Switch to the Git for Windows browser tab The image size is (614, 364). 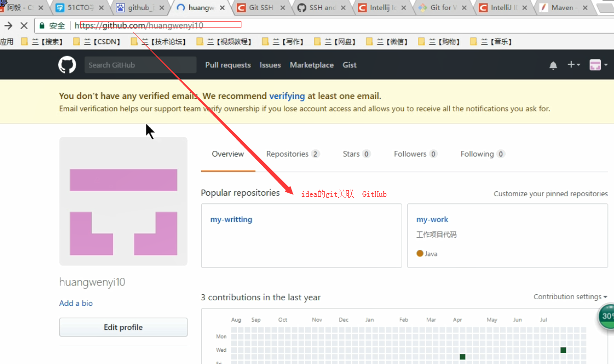tap(441, 8)
